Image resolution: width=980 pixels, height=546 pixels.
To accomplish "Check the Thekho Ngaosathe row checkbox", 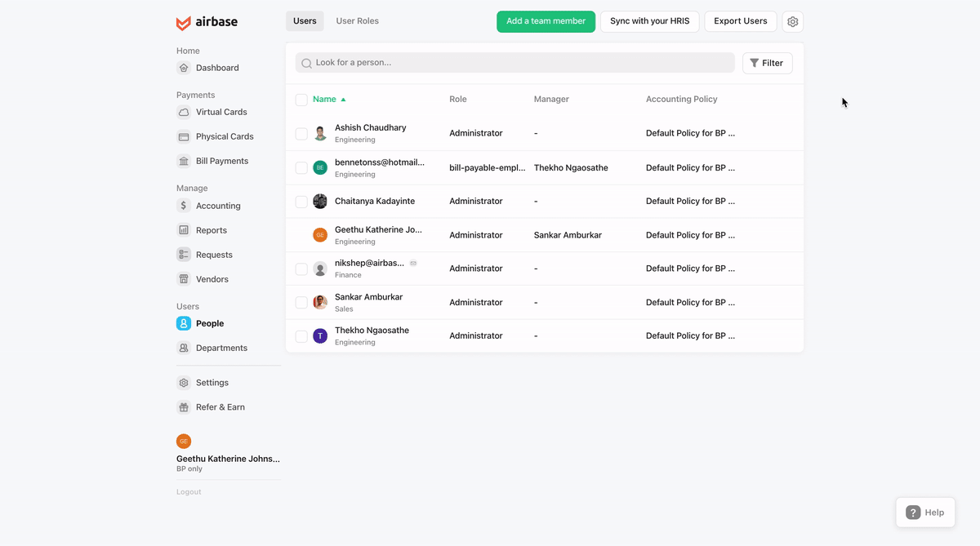I will [301, 336].
